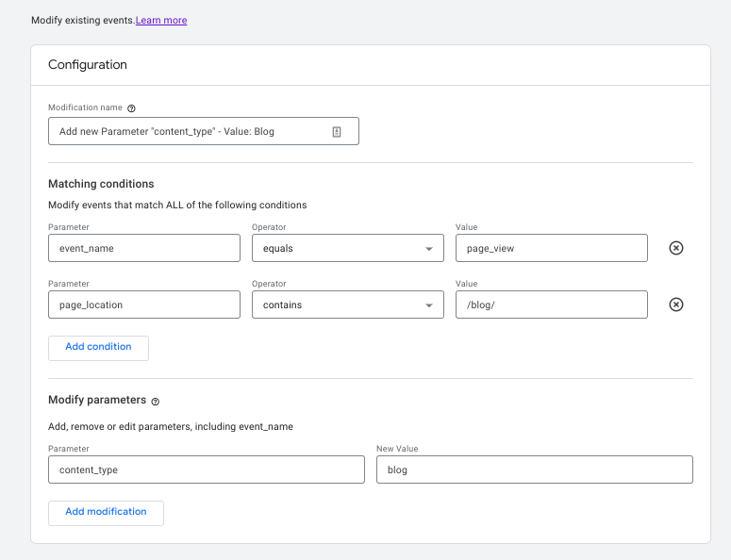Select the Configuration heading text

pyautogui.click(x=88, y=64)
